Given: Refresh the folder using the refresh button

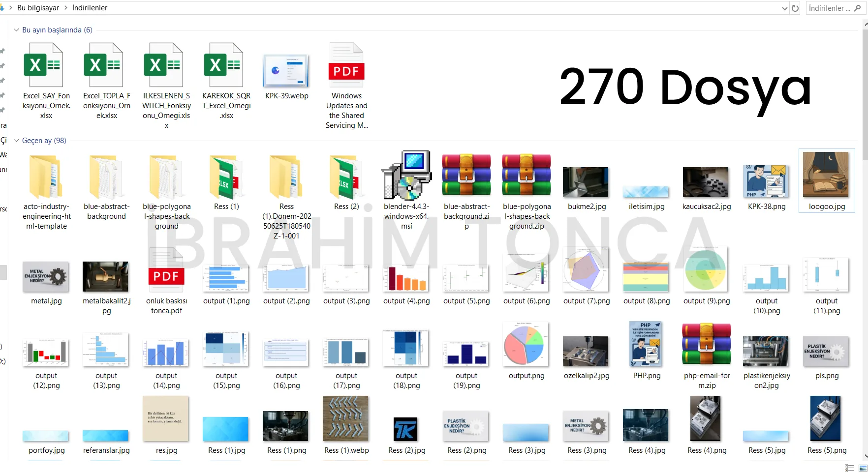Looking at the screenshot, I should pyautogui.click(x=795, y=8).
